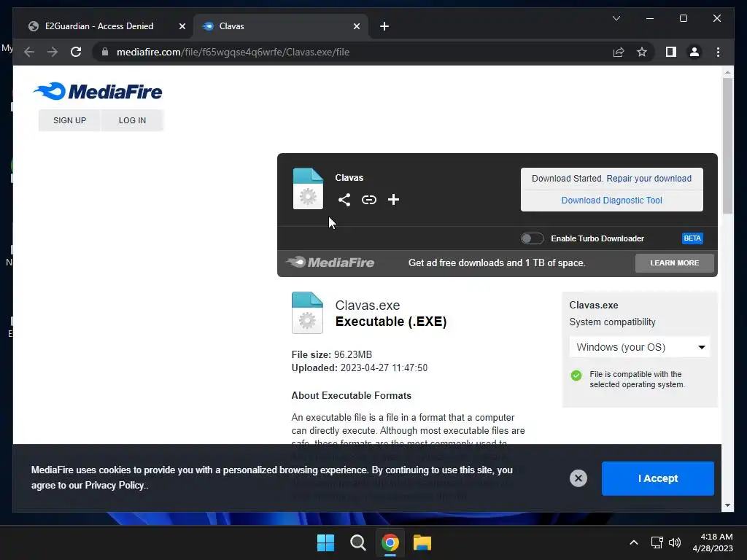Go forward using browser forward arrow
The height and width of the screenshot is (560, 747).
click(53, 52)
